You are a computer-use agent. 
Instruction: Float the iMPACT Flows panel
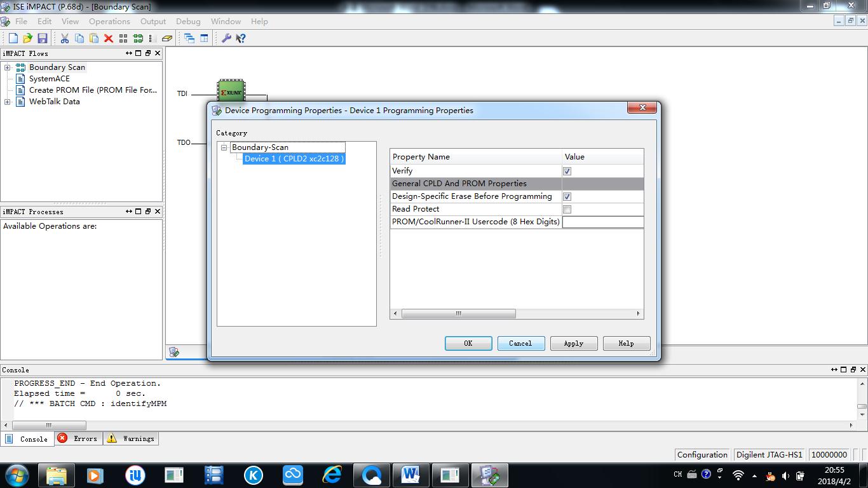pos(148,53)
